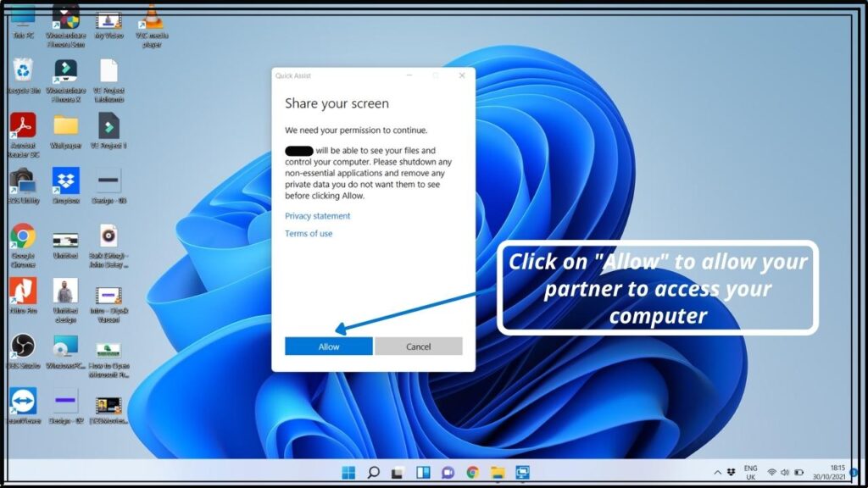Click the taskbar Search magnifier icon

point(373,473)
